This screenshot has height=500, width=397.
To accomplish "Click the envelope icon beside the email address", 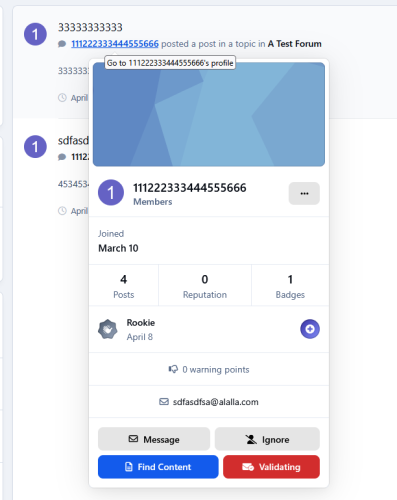I will coord(164,402).
